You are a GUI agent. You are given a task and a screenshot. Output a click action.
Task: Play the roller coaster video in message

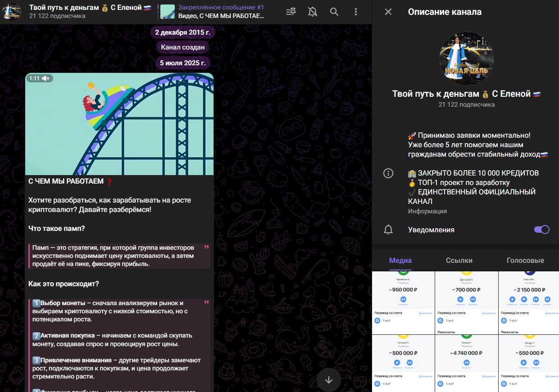click(119, 124)
